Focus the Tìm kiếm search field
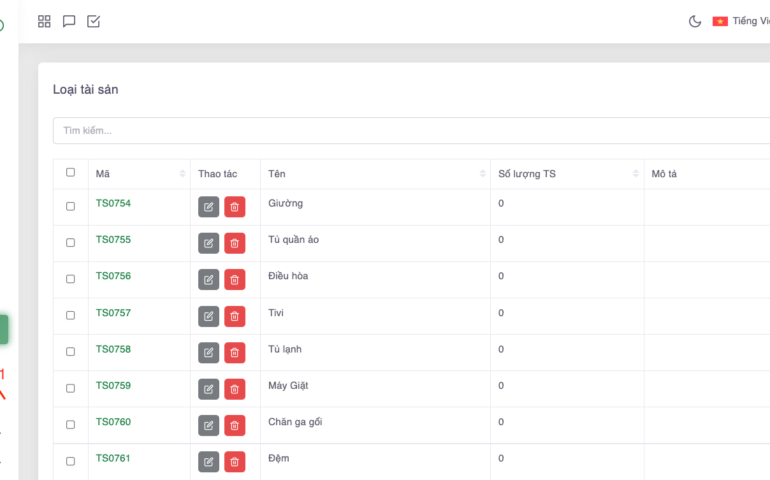 click(x=400, y=131)
